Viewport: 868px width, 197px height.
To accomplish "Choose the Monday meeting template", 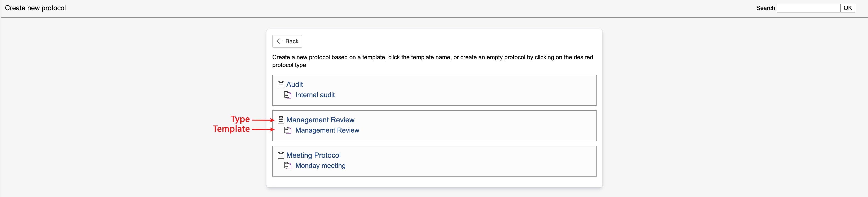I will point(320,166).
